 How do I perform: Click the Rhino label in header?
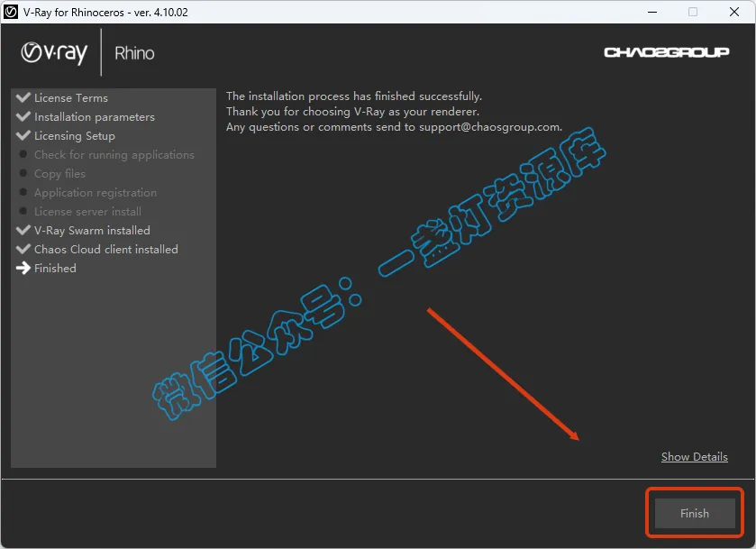pos(134,53)
